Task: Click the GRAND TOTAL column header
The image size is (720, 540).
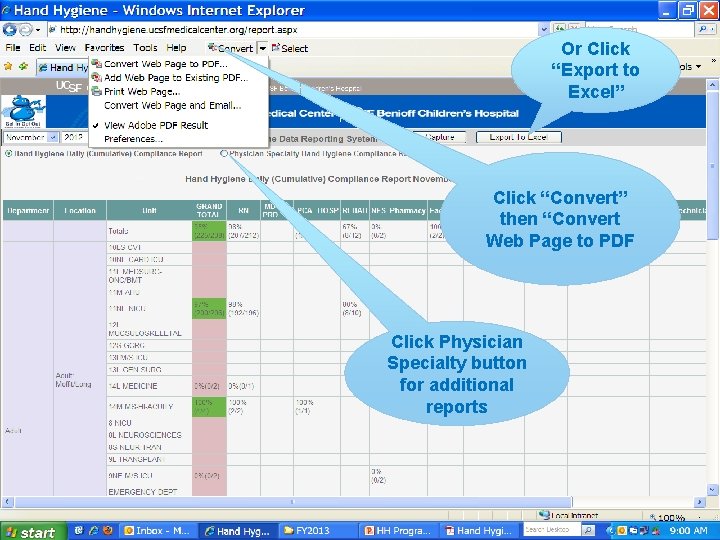Action: pyautogui.click(x=209, y=210)
